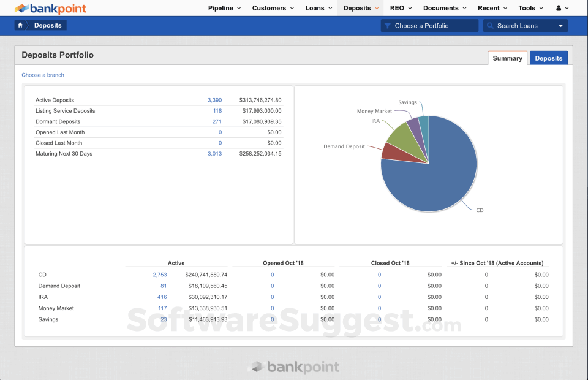Open the Loans menu
This screenshot has height=380, width=588.
[x=318, y=8]
